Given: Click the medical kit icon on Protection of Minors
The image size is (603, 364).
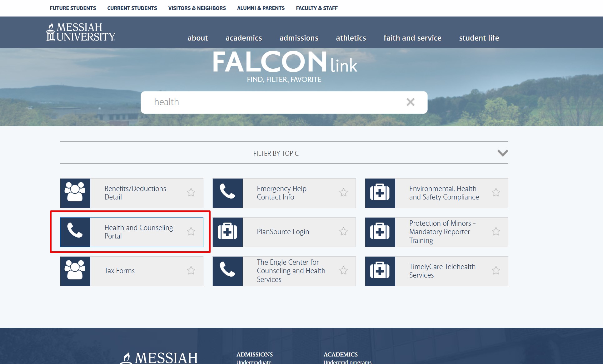Looking at the screenshot, I should tap(380, 232).
